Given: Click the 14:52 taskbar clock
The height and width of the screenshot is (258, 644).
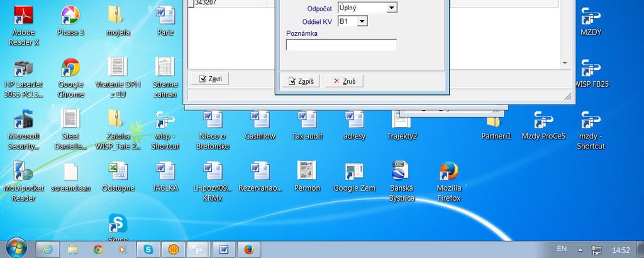Looking at the screenshot, I should click(x=621, y=250).
